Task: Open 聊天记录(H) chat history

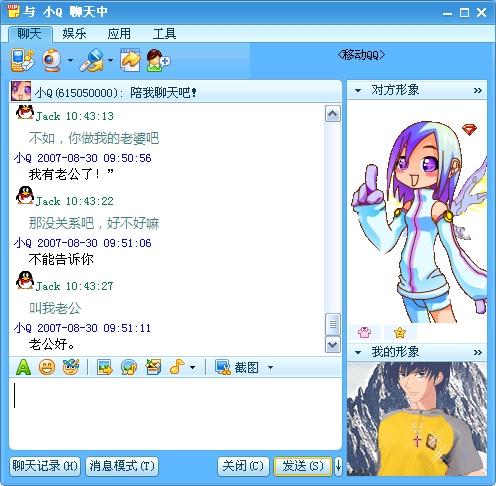Action: [x=45, y=466]
